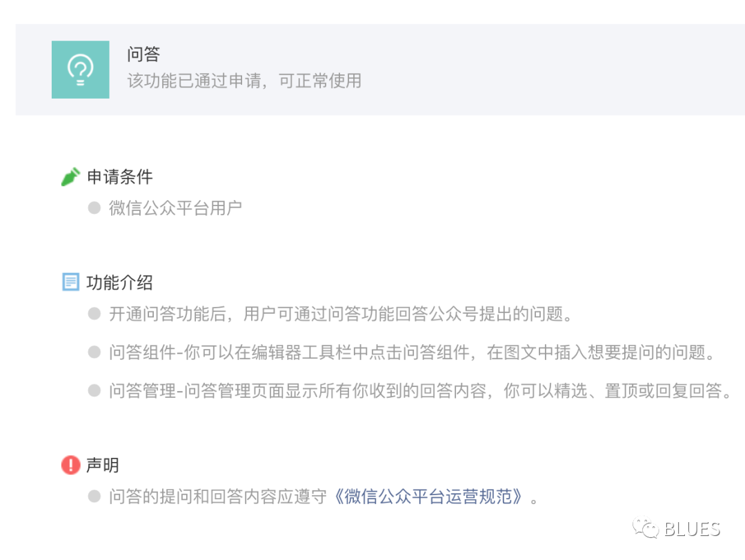Click the gray bullet before 微信公众平台用户

(x=94, y=208)
